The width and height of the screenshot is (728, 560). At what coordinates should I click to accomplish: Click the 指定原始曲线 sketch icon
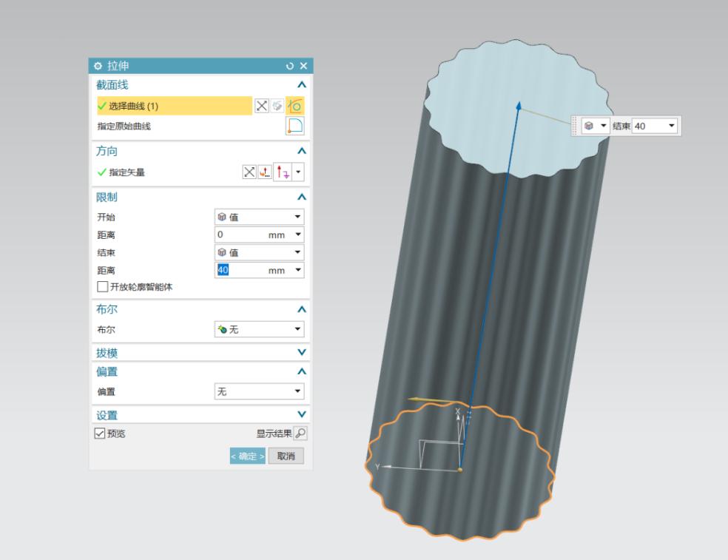[296, 126]
